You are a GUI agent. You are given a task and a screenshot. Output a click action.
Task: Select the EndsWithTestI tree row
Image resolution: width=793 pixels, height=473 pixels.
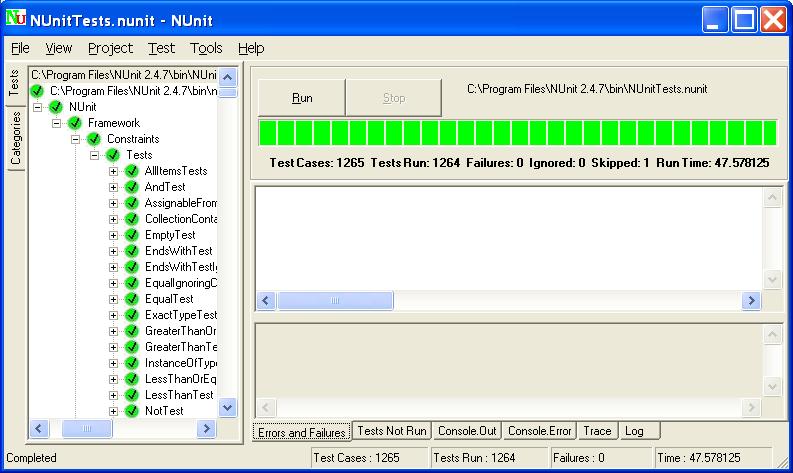coord(181,267)
